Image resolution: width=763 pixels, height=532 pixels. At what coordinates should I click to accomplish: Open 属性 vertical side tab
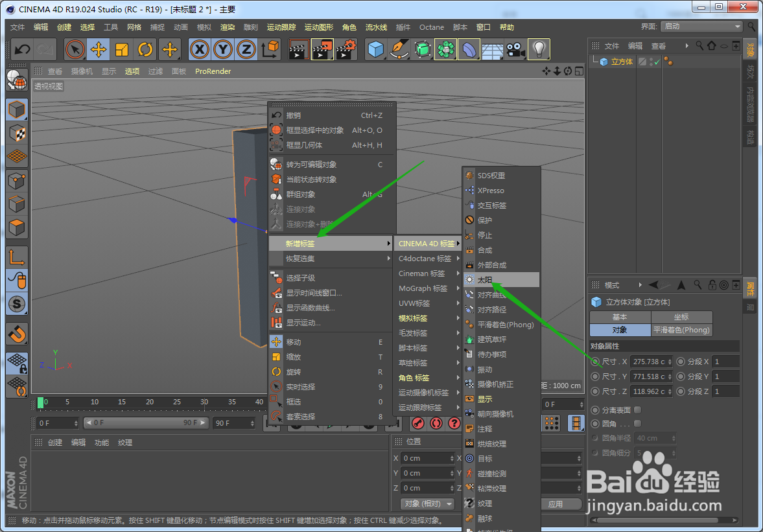click(x=750, y=288)
